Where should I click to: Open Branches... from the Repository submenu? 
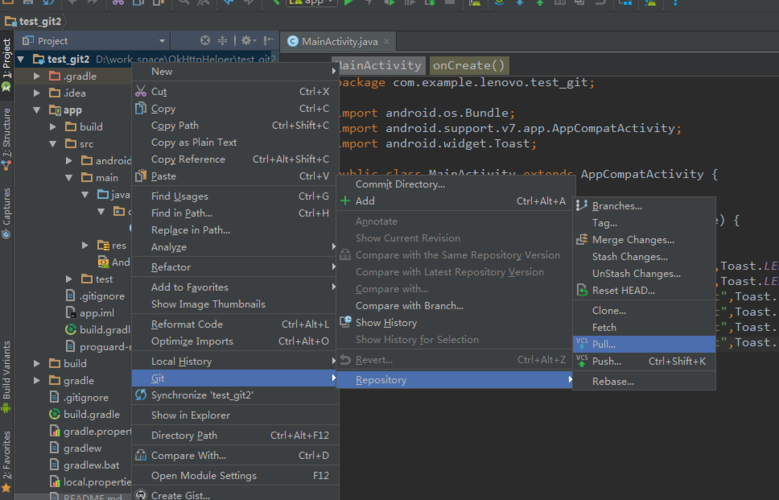tap(644, 206)
